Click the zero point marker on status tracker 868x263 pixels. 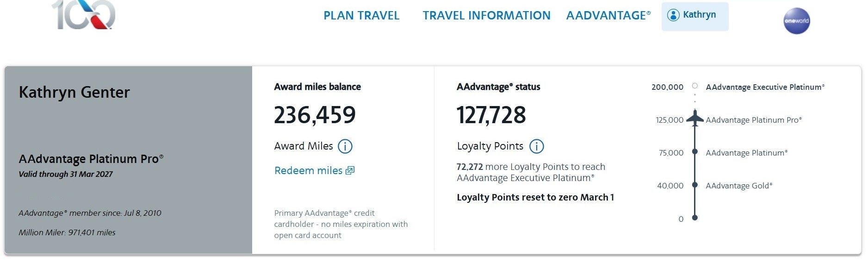coord(694,218)
